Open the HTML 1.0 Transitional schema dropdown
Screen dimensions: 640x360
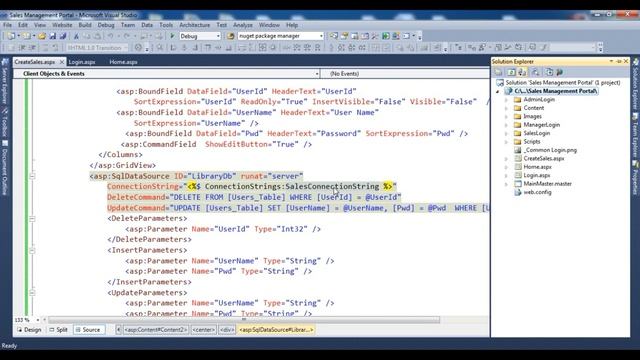(97, 48)
